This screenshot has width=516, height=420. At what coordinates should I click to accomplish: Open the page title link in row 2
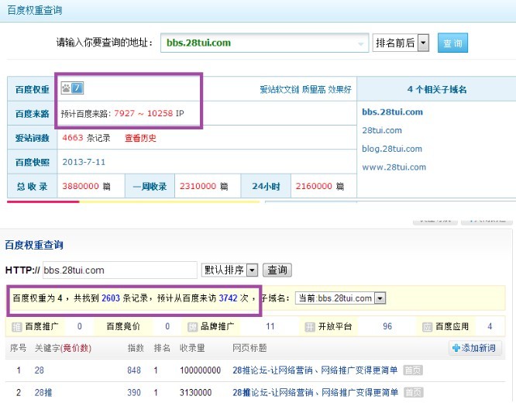(x=315, y=392)
